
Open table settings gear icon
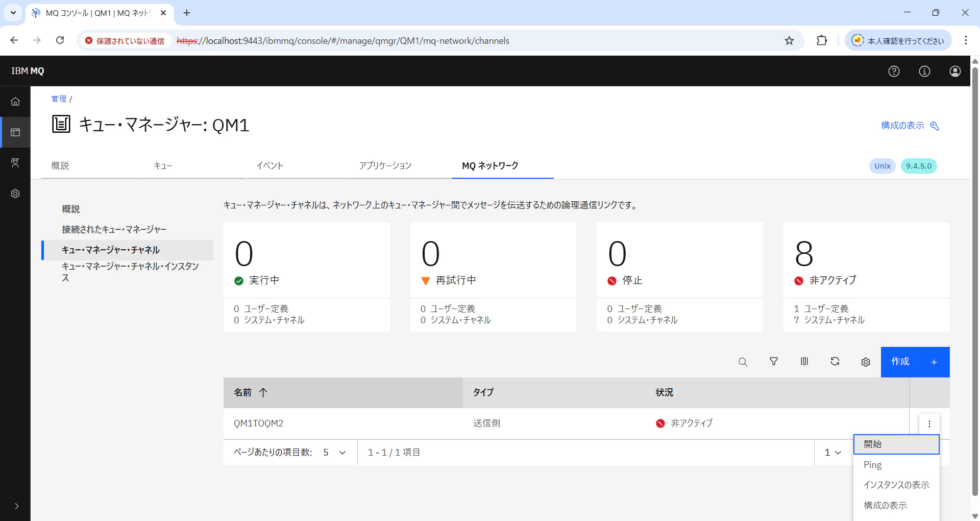[x=866, y=362]
